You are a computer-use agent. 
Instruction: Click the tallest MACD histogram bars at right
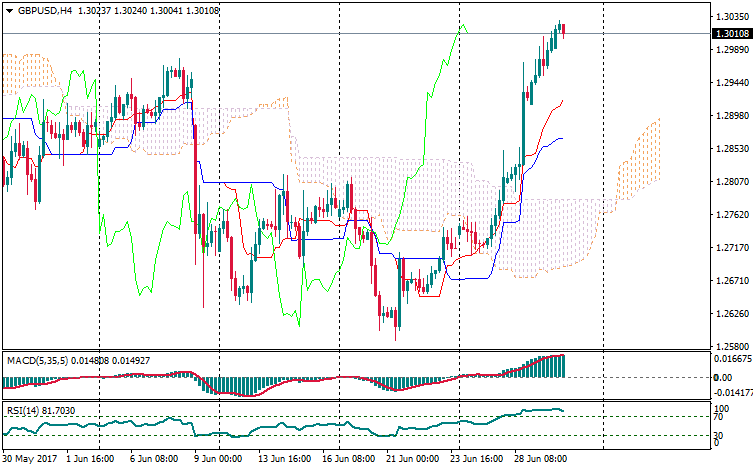[560, 366]
